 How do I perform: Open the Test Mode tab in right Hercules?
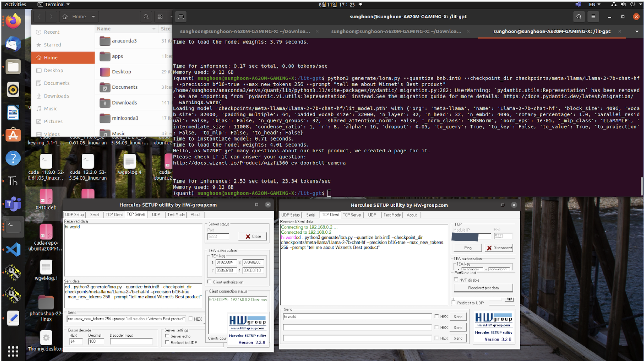point(392,215)
